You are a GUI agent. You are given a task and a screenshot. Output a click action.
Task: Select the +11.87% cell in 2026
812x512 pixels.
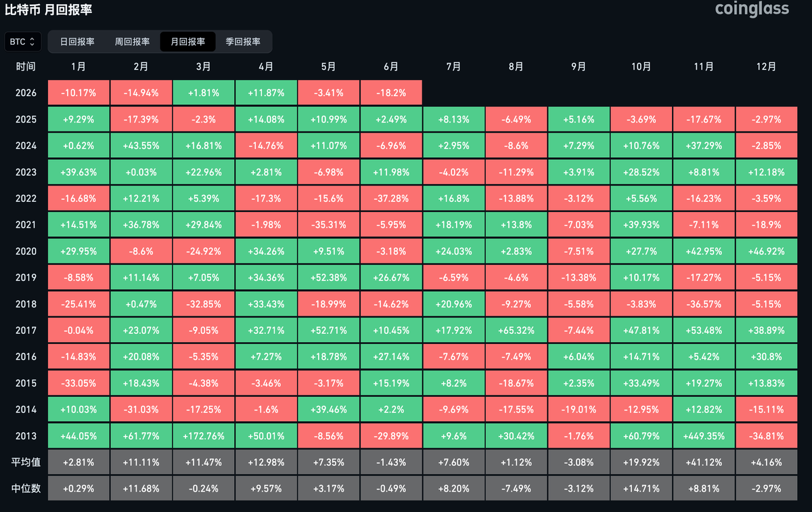point(266,93)
